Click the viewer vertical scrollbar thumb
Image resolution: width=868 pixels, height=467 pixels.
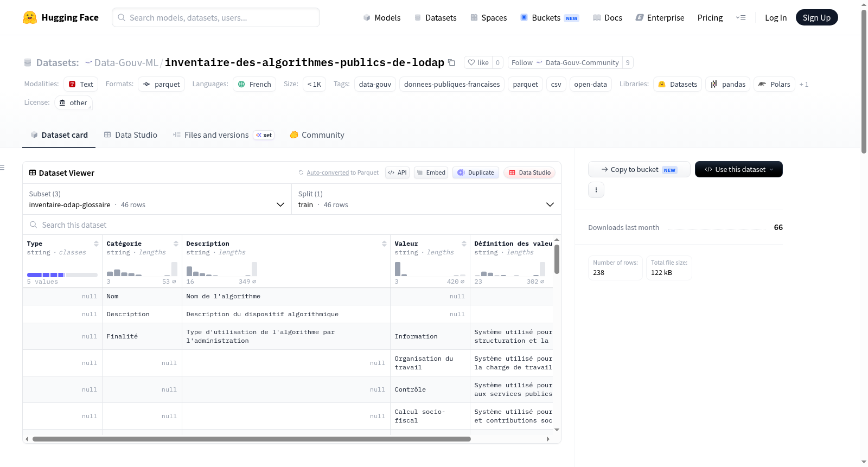pos(557,259)
